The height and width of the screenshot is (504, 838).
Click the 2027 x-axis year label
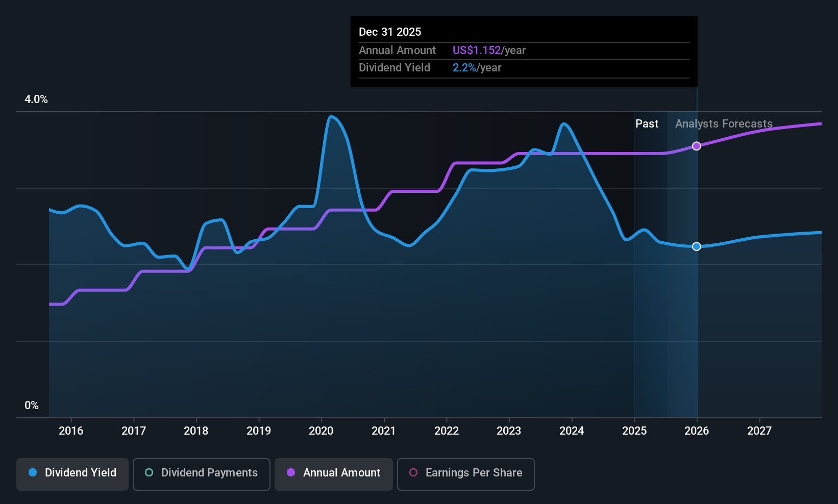click(x=759, y=431)
